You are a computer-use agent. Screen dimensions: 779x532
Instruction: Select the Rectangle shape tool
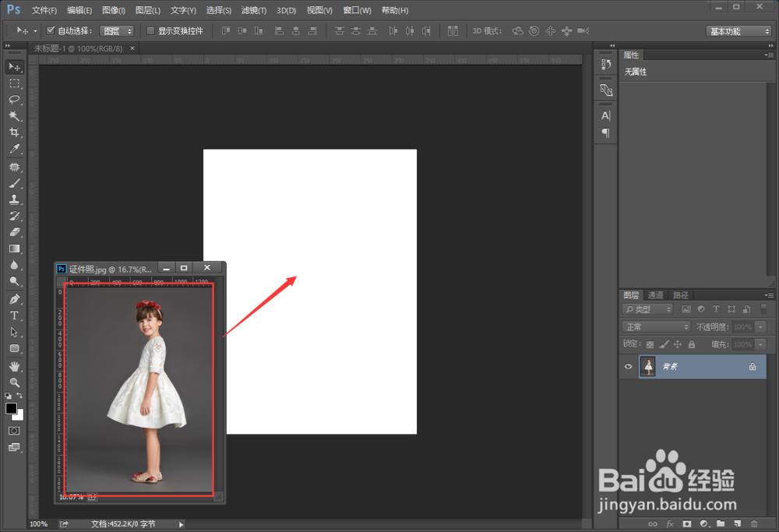(x=14, y=349)
